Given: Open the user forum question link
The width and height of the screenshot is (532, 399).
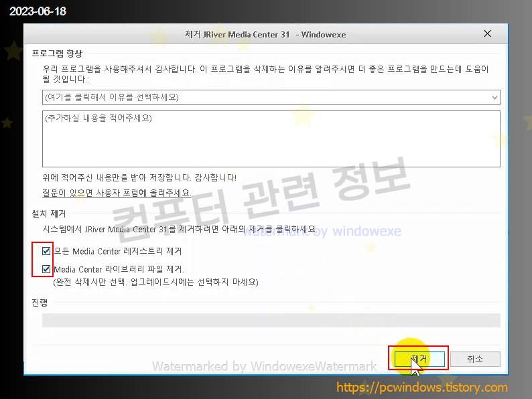Looking at the screenshot, I should (117, 193).
